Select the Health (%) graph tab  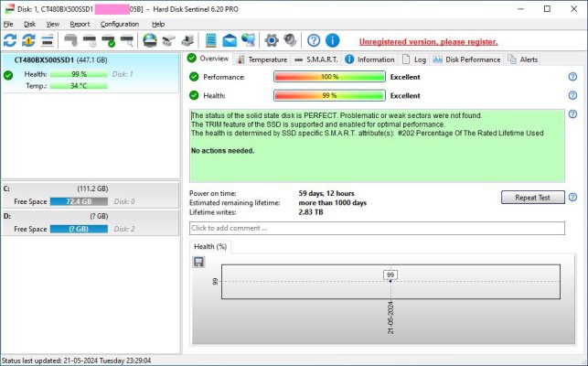pos(210,247)
